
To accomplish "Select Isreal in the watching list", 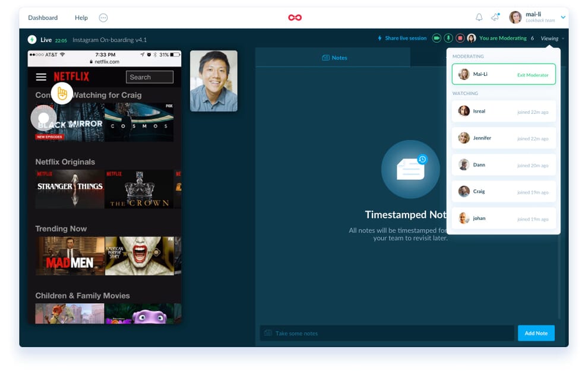I will click(504, 112).
